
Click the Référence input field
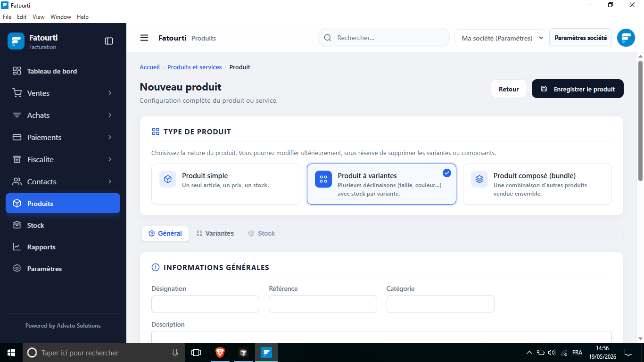(323, 304)
